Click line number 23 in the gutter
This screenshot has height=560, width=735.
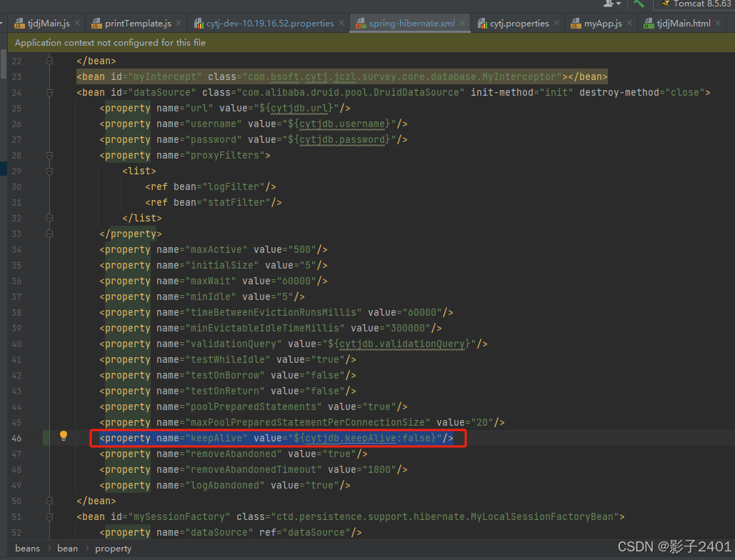[16, 76]
